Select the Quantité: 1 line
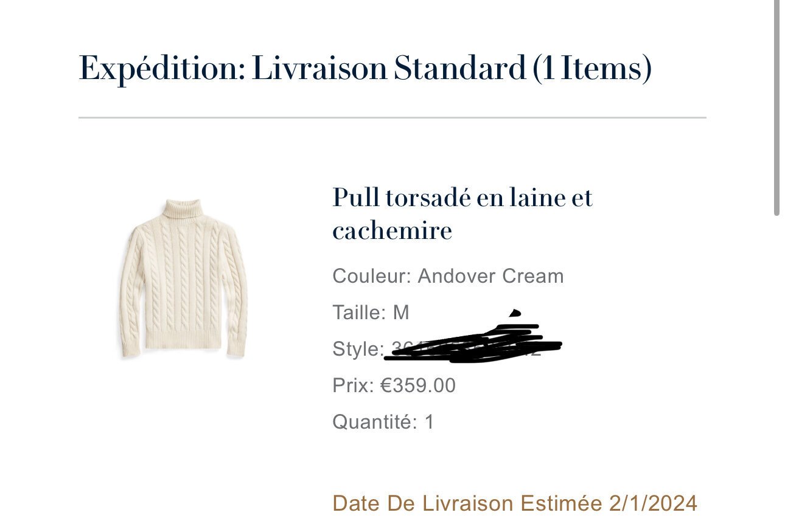 pos(383,422)
